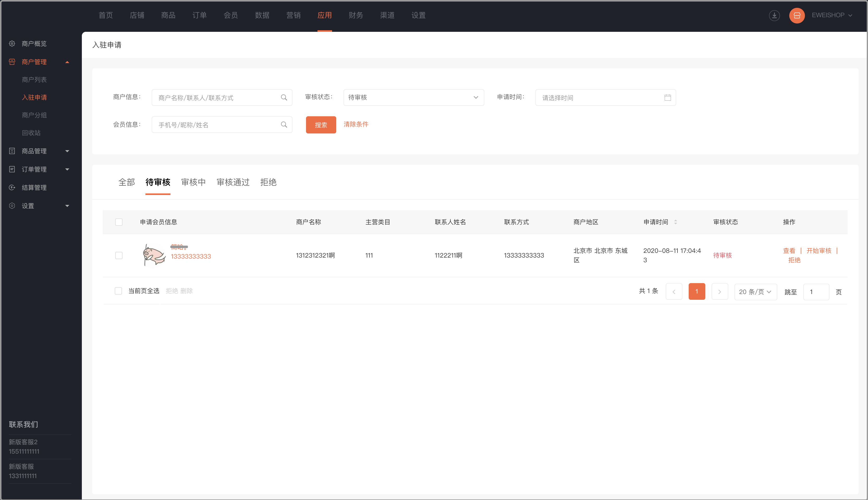868x500 pixels.
Task: Click batch 删除 below the table
Action: 186,291
